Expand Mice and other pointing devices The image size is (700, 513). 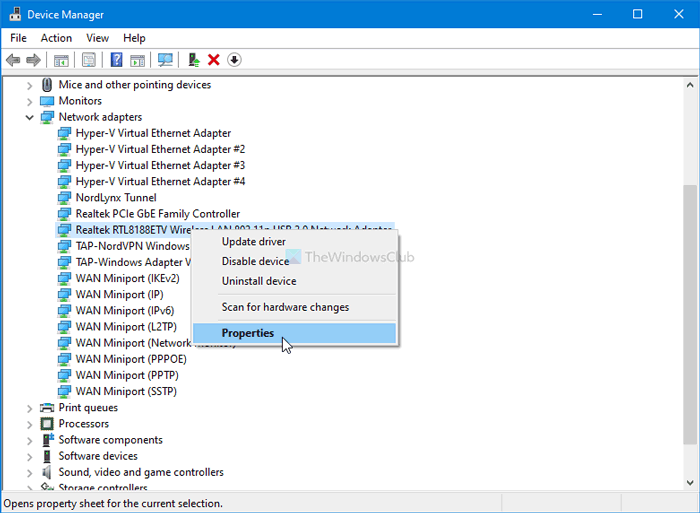29,85
